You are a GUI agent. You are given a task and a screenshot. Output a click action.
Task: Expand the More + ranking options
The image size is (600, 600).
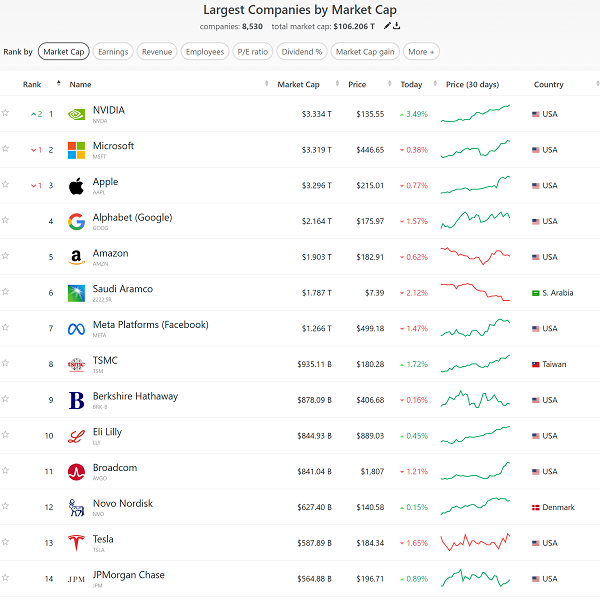[x=421, y=52]
